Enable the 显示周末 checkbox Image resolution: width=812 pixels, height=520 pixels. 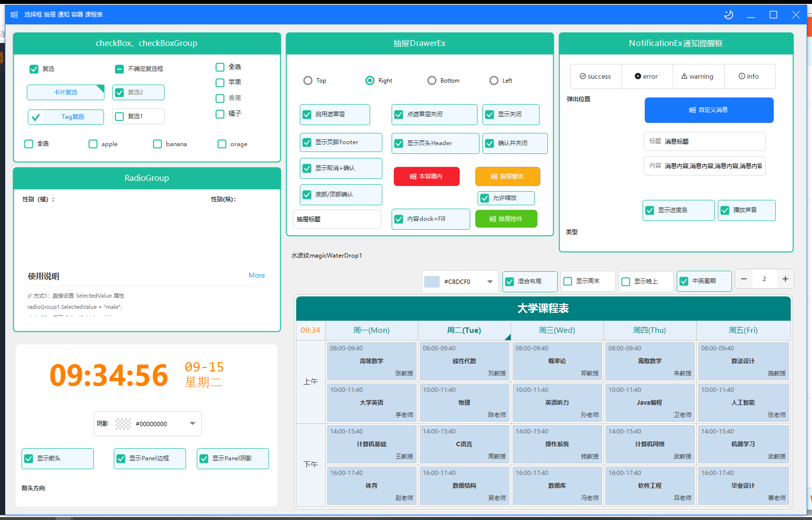coord(568,282)
